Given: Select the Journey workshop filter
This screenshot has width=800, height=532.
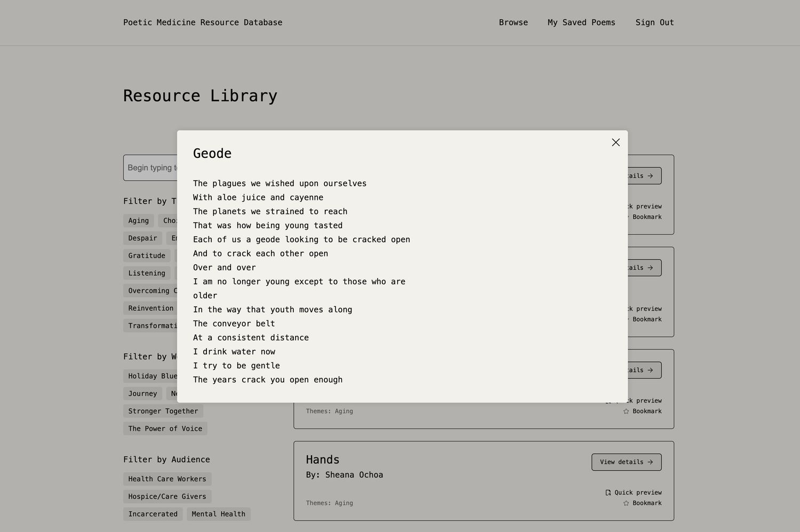Looking at the screenshot, I should 142,394.
